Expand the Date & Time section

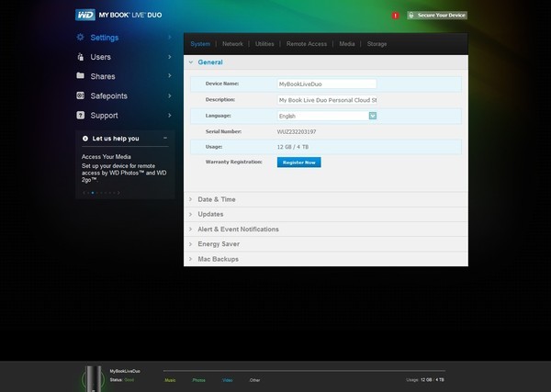tap(217, 199)
